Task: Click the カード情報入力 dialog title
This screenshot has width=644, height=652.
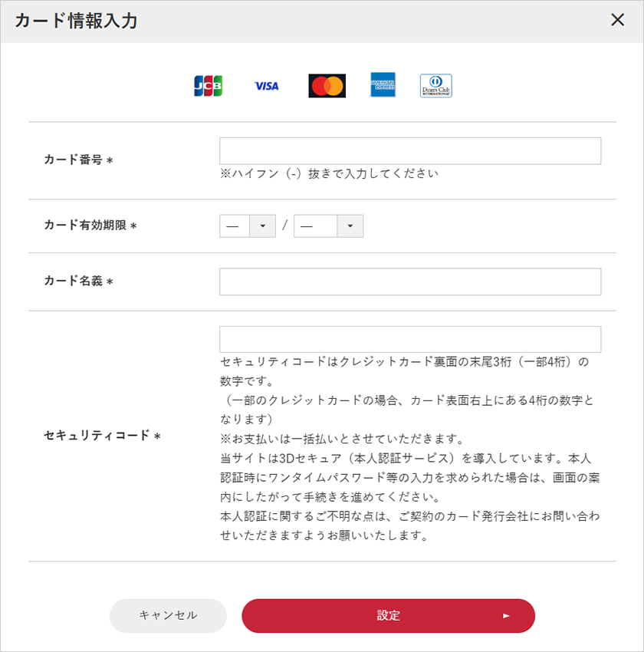Action: point(74,21)
